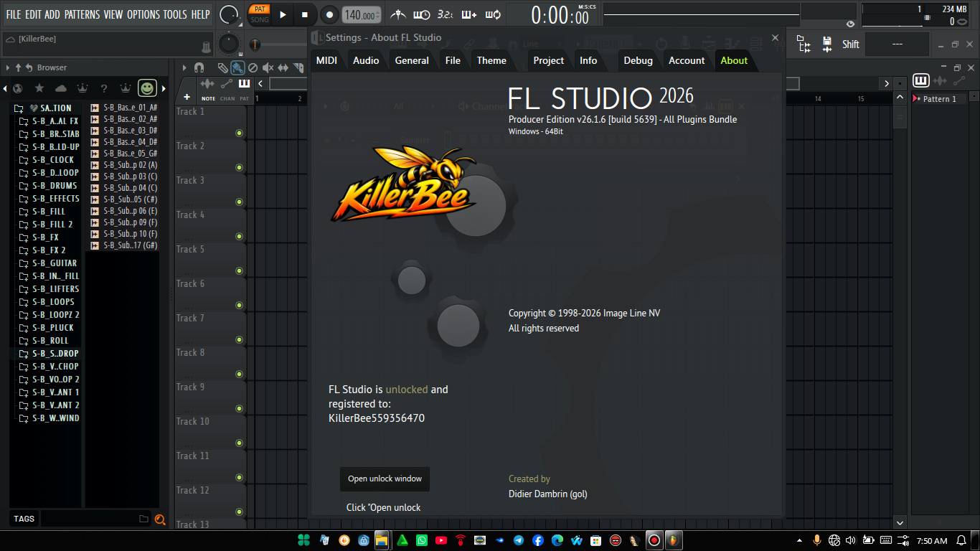Switch to PAT pattern mode
This screenshot has height=551, width=980.
(x=260, y=9)
